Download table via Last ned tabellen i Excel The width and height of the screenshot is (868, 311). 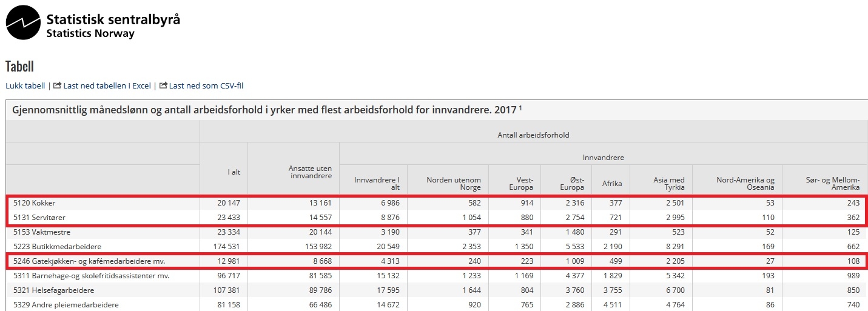coord(107,86)
